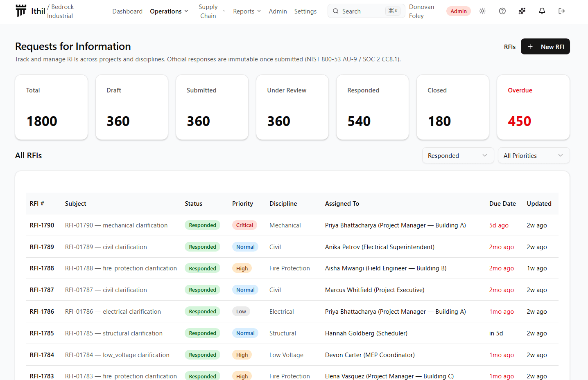This screenshot has width=588, height=380.
Task: Open the Admin nav item
Action: [278, 11]
